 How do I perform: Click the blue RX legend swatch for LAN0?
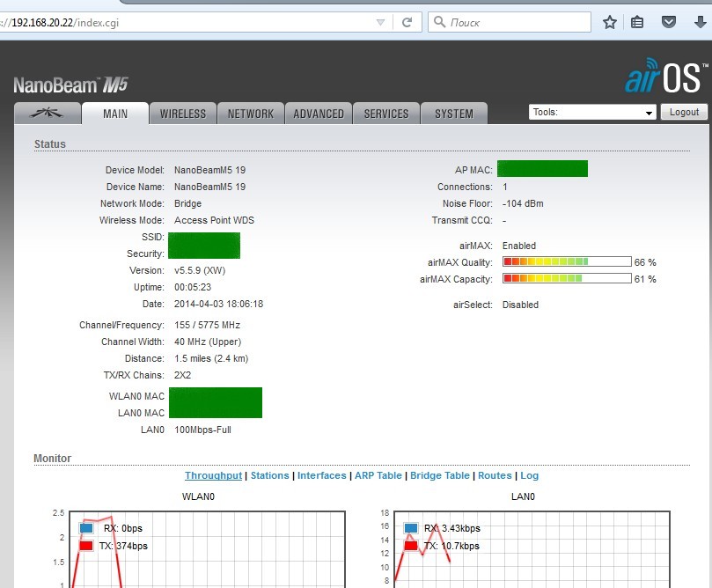coord(411,528)
